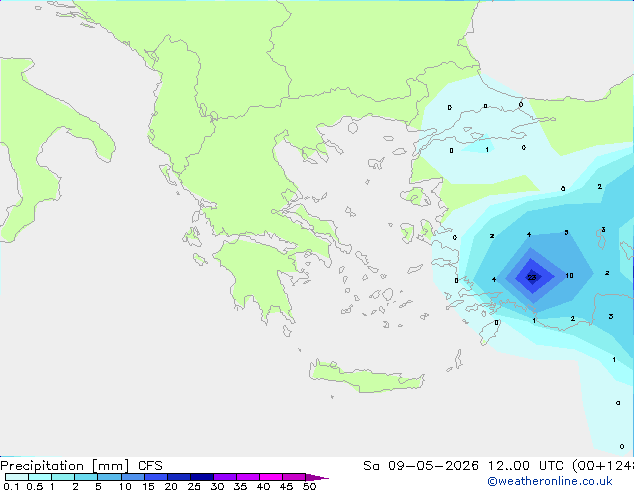Open the weatheronline.co.uk copyright link

click(x=550, y=481)
